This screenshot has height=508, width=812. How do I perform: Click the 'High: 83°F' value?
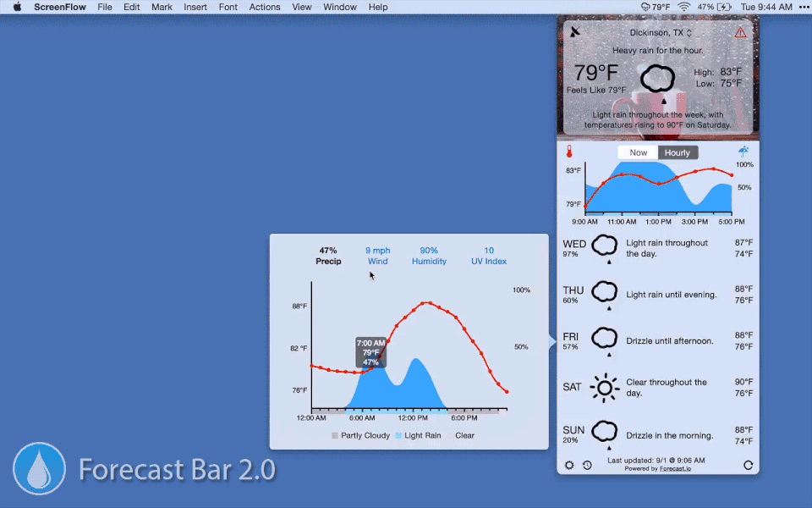[x=718, y=72]
